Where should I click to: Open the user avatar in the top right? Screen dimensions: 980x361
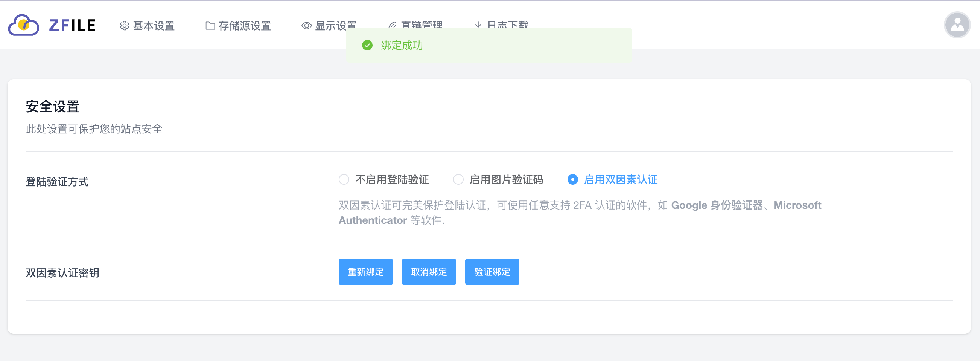(957, 24)
